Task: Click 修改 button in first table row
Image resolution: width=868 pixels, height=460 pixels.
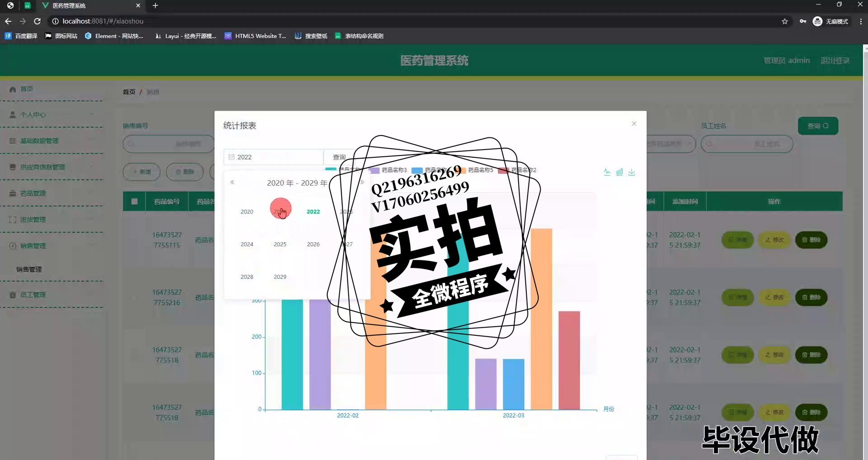Action: [774, 240]
